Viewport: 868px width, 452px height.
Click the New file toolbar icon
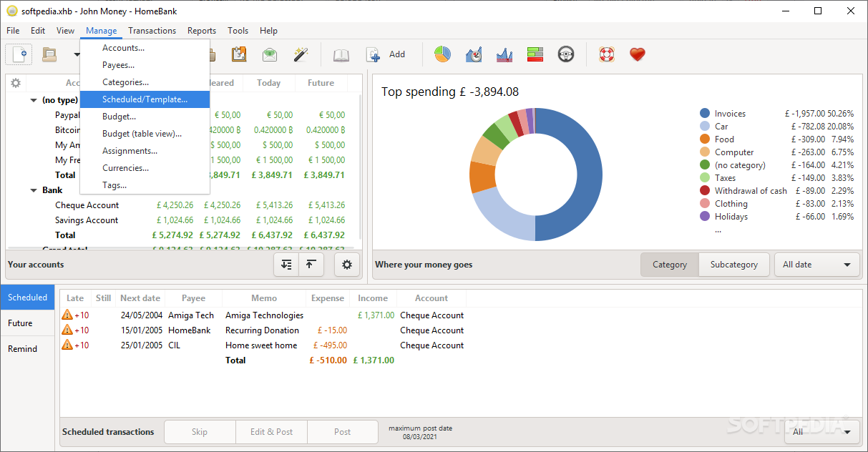coord(19,54)
